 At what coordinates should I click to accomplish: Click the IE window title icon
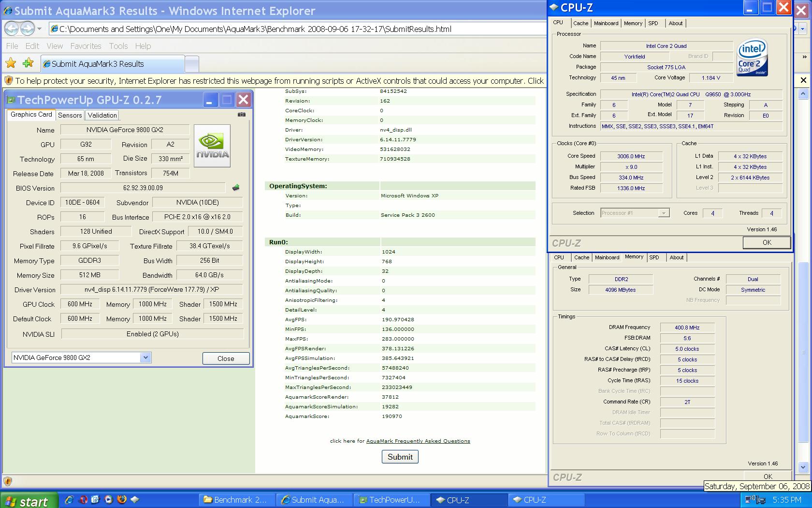click(x=8, y=11)
